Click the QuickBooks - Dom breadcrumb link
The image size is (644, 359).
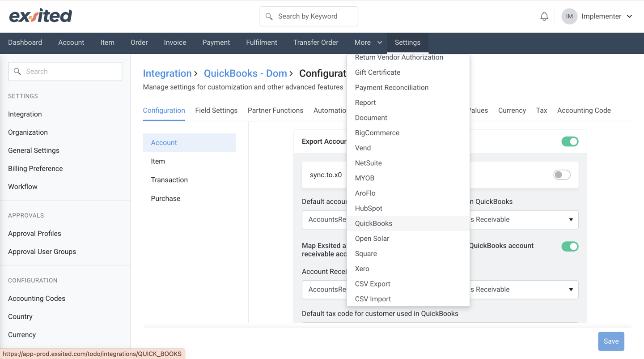[246, 73]
